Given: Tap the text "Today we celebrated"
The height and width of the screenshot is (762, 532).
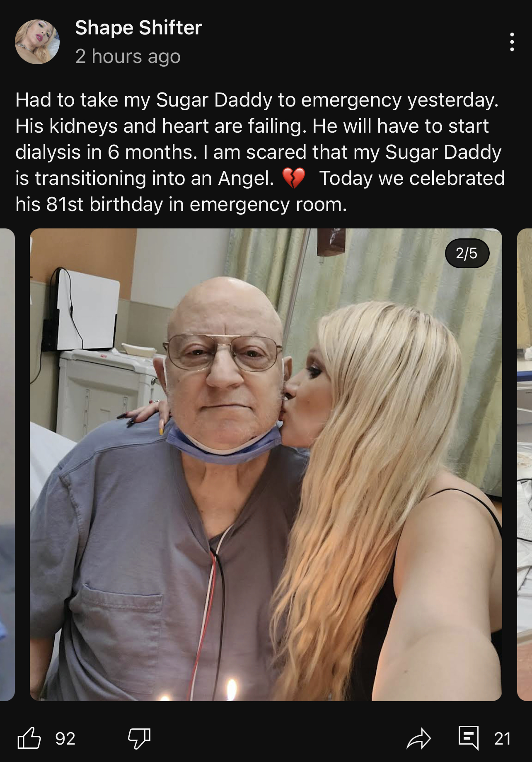Looking at the screenshot, I should click(412, 178).
